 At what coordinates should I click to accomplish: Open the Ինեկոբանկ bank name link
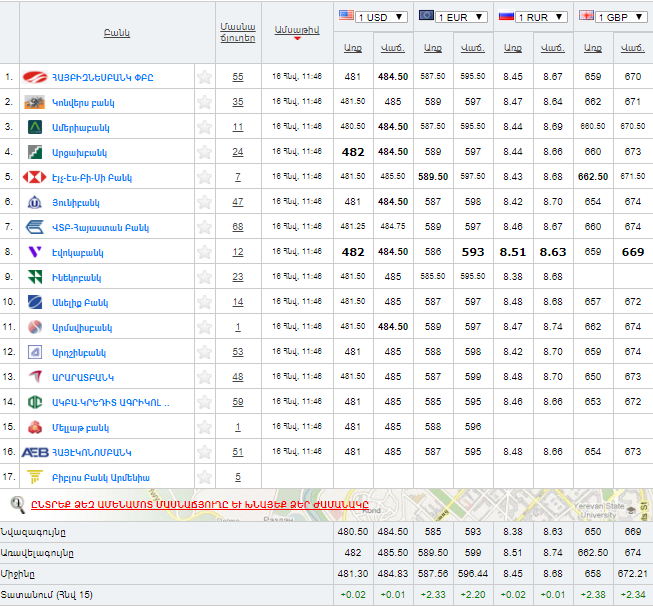(x=77, y=278)
